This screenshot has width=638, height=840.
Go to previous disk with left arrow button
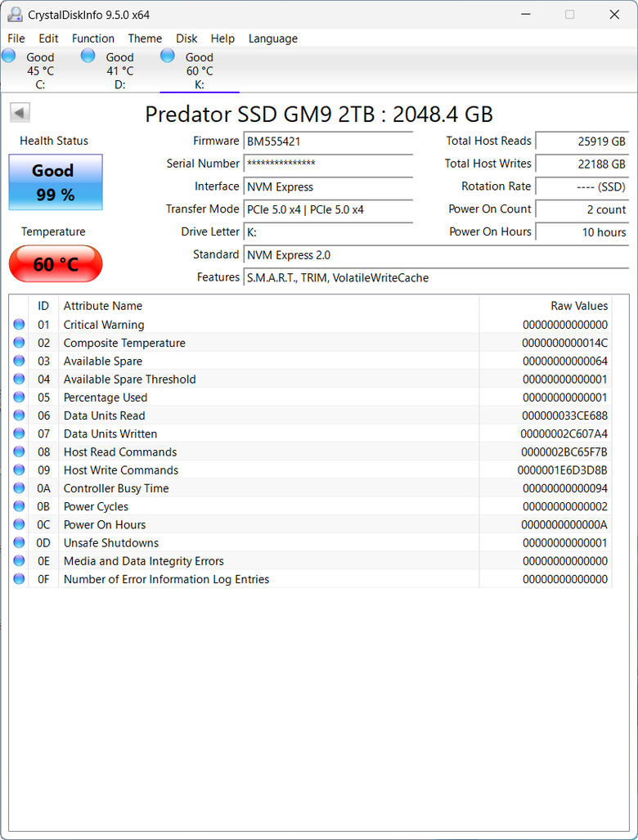pyautogui.click(x=20, y=113)
